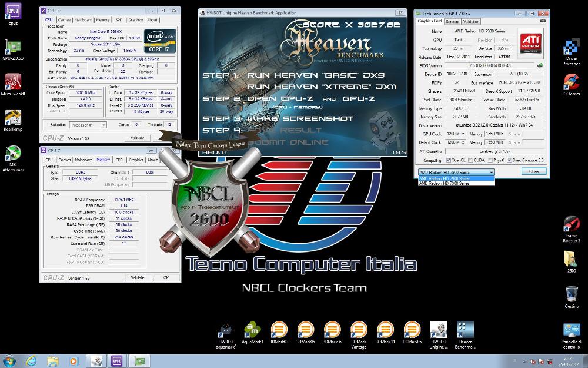Select second AMD Radeon HD 7900 Series entry
This screenshot has height=368, width=588.
pos(456,183)
